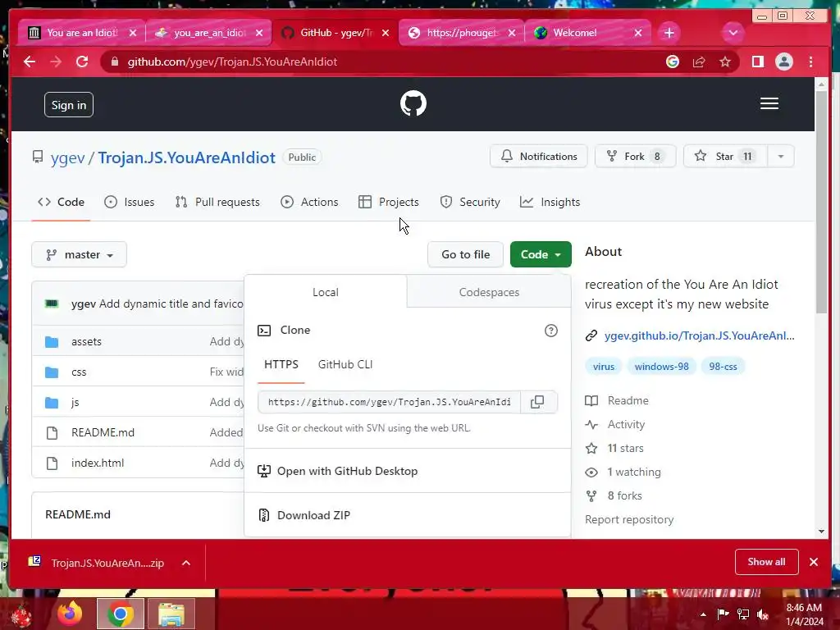Close the downloads bar
The image size is (840, 630).
pos(813,562)
